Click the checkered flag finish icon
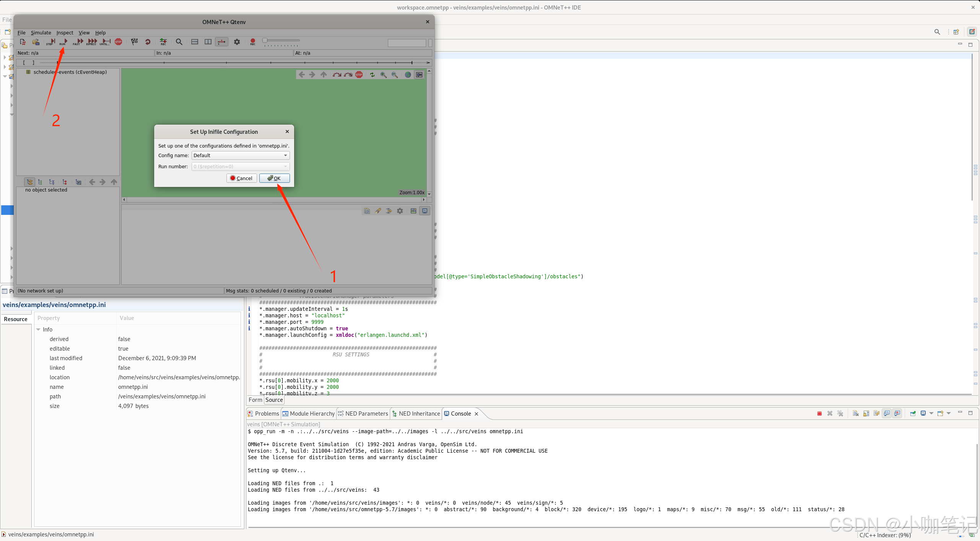Screen dimensions: 980x541 134,42
